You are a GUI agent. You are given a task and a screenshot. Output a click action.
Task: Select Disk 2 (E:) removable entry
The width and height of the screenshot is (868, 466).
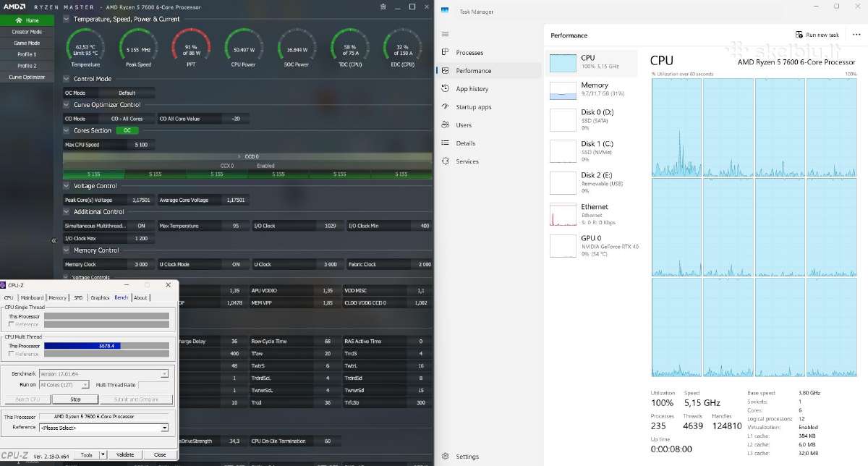(x=593, y=184)
